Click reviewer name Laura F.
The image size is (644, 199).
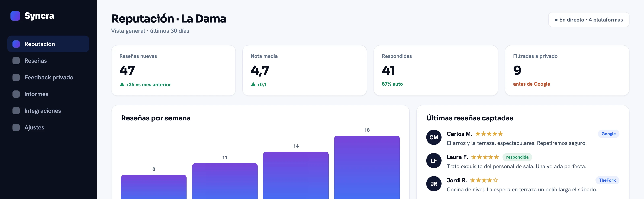[457, 157]
